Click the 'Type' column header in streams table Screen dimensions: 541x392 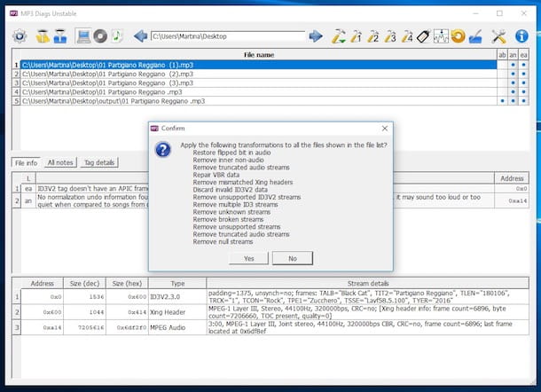177,283
